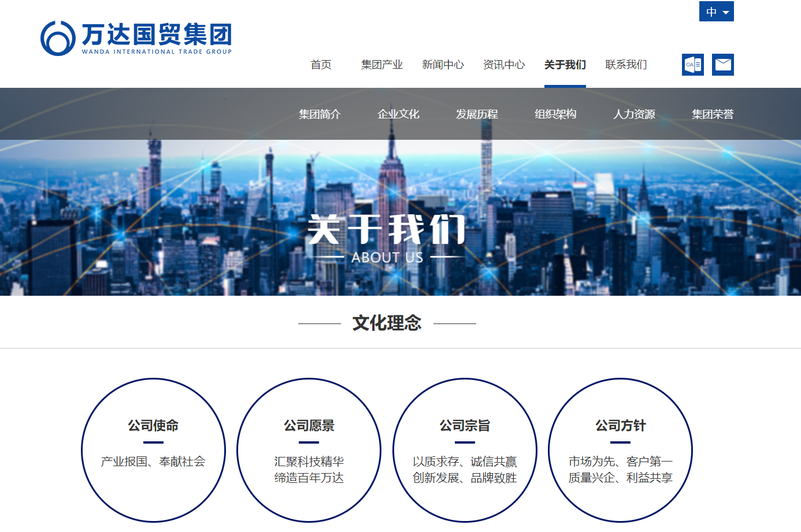
Task: Open the 发展历程 page link
Action: 477,114
